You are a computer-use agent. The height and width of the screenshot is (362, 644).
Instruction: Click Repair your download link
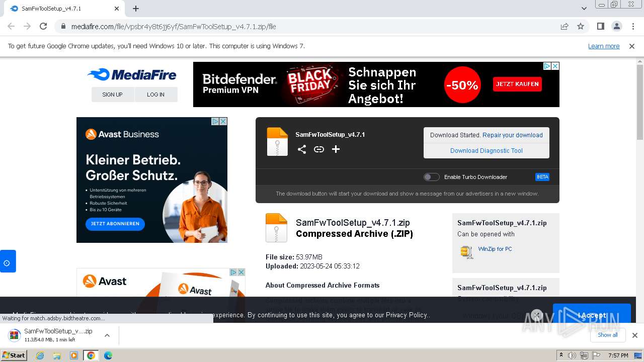[513, 135]
